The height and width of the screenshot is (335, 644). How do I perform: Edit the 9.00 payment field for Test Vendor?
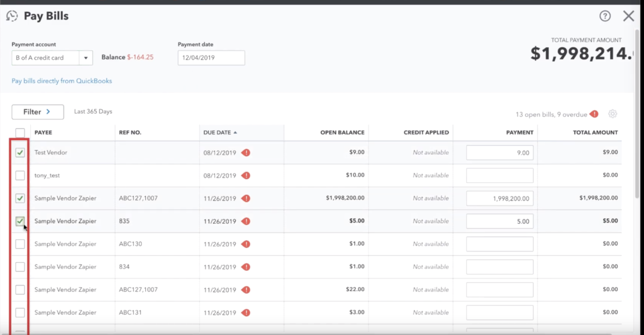coord(499,153)
